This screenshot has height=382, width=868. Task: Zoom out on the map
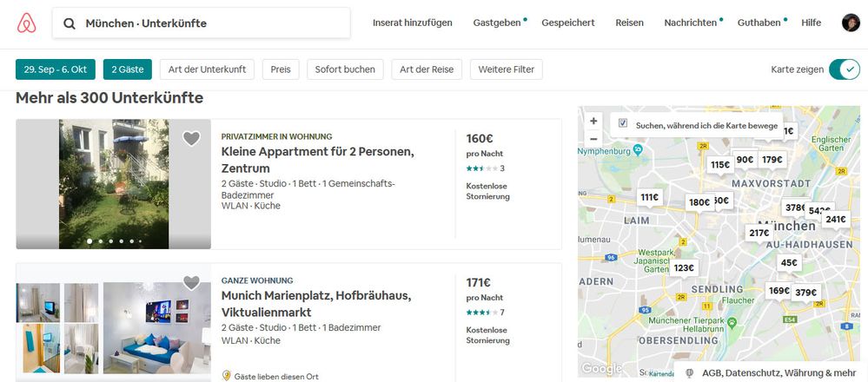[x=593, y=139]
